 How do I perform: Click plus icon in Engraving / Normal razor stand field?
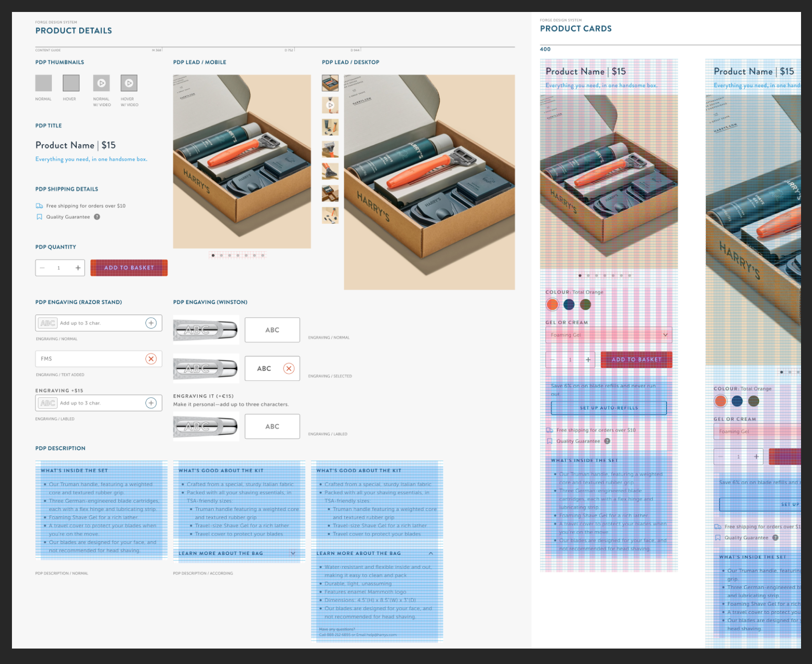[x=151, y=323]
